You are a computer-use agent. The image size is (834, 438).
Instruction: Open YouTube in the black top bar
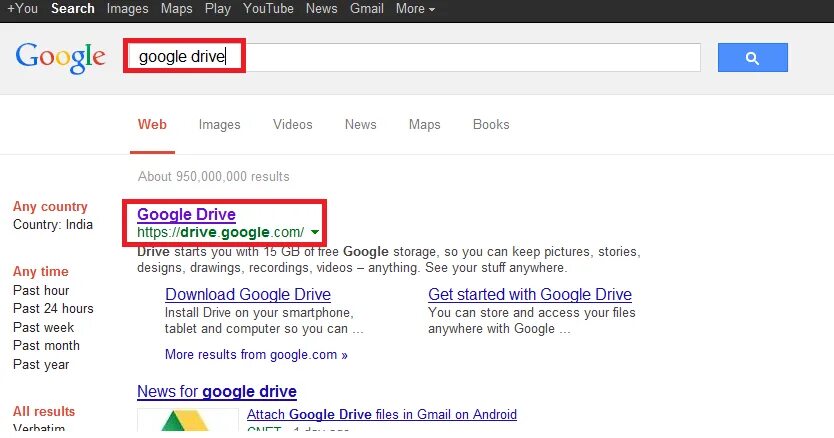pos(268,9)
